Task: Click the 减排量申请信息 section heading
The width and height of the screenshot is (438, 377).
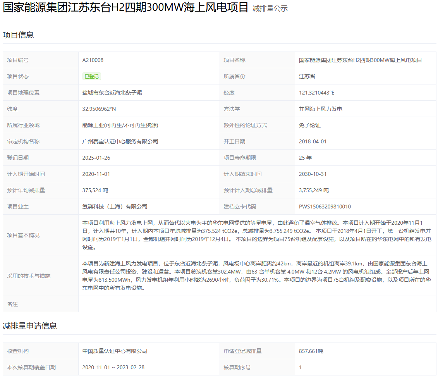Action: (x=30, y=326)
